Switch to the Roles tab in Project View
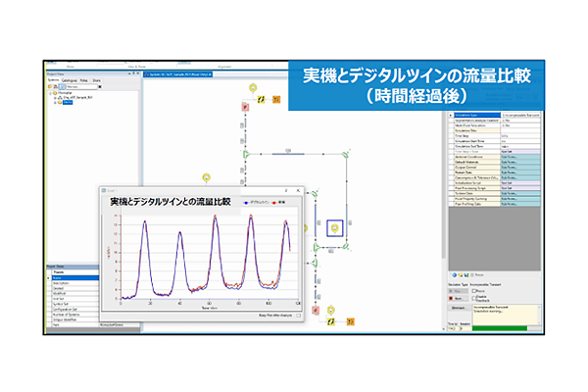This screenshot has height=392, width=588. click(x=84, y=80)
